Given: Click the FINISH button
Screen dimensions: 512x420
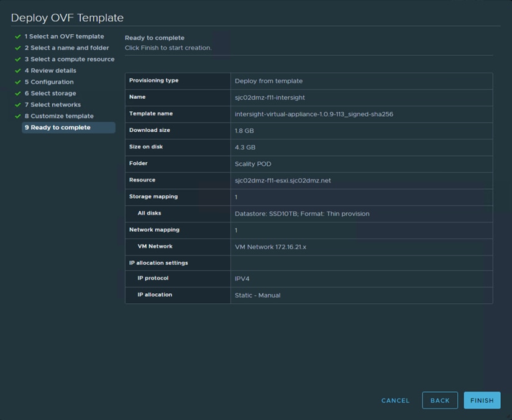Looking at the screenshot, I should tap(482, 400).
